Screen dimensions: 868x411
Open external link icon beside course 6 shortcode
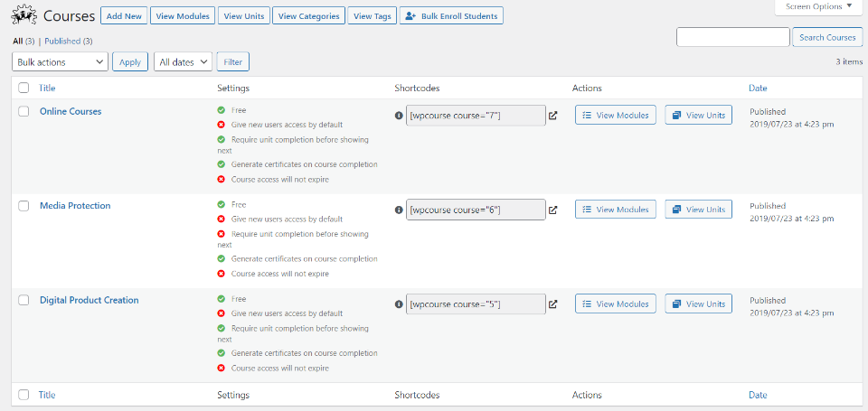[x=553, y=210]
